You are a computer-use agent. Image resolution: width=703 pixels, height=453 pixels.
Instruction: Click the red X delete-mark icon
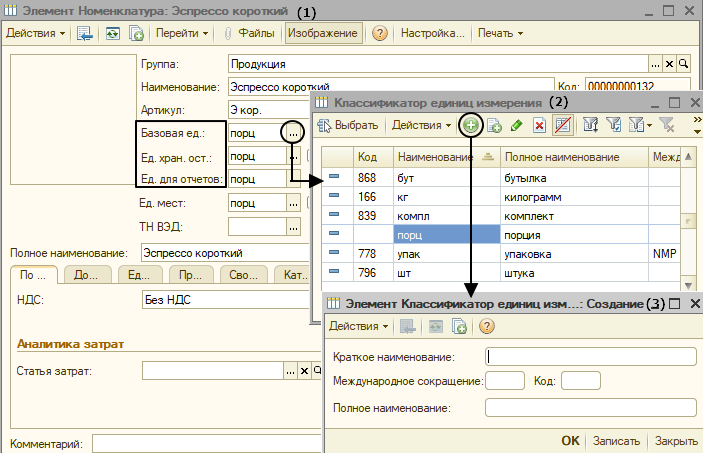[x=539, y=126]
